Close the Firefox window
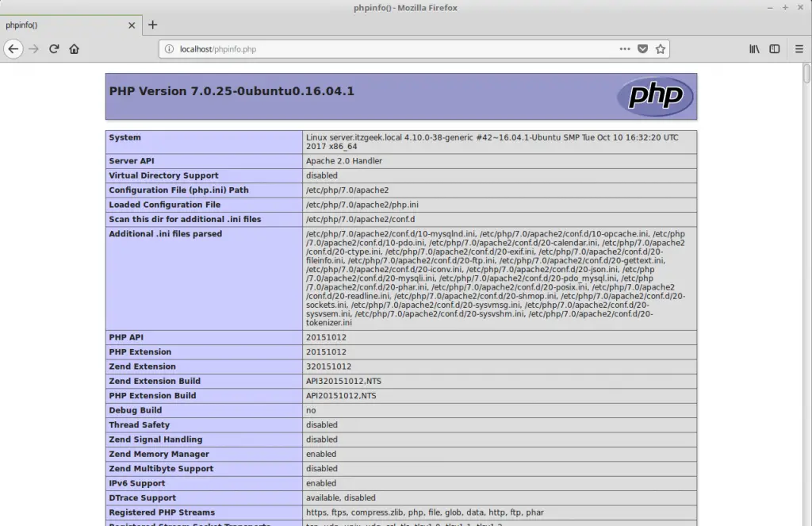This screenshot has height=526, width=812. [800, 8]
